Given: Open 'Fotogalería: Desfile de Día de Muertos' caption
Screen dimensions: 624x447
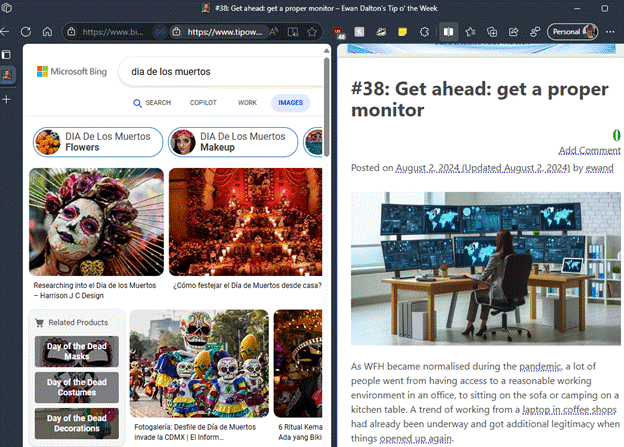Looking at the screenshot, I should pyautogui.click(x=195, y=432).
